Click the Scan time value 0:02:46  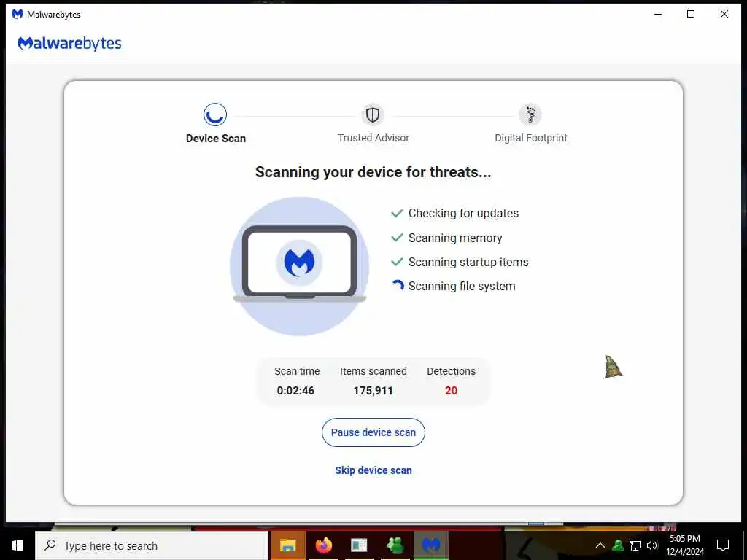pos(295,391)
